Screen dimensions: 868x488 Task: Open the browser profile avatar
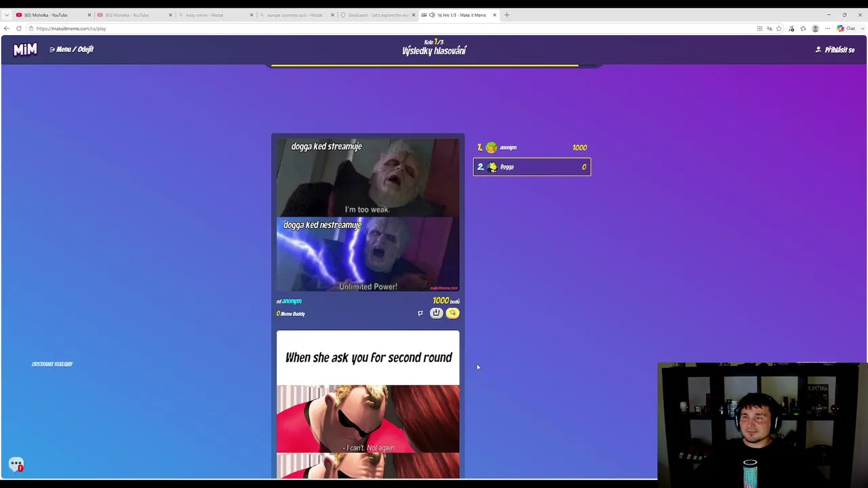815,28
